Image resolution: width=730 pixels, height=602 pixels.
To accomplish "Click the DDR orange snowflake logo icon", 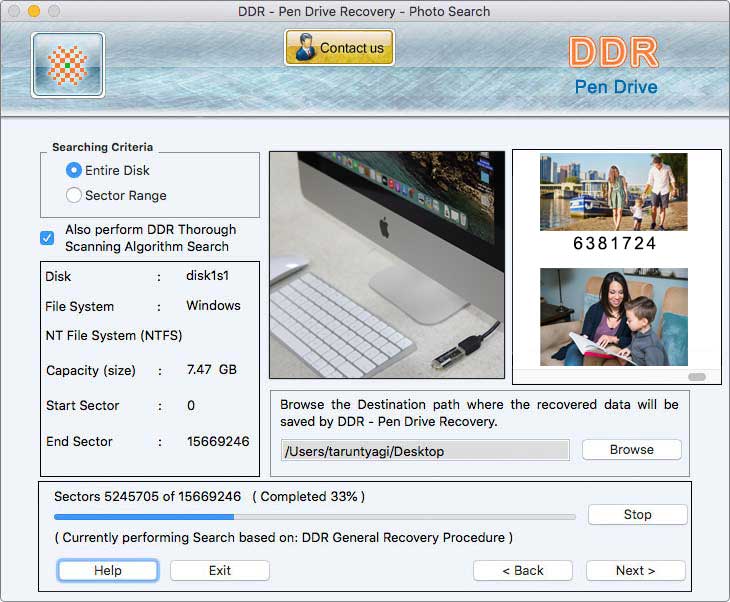I will click(68, 65).
